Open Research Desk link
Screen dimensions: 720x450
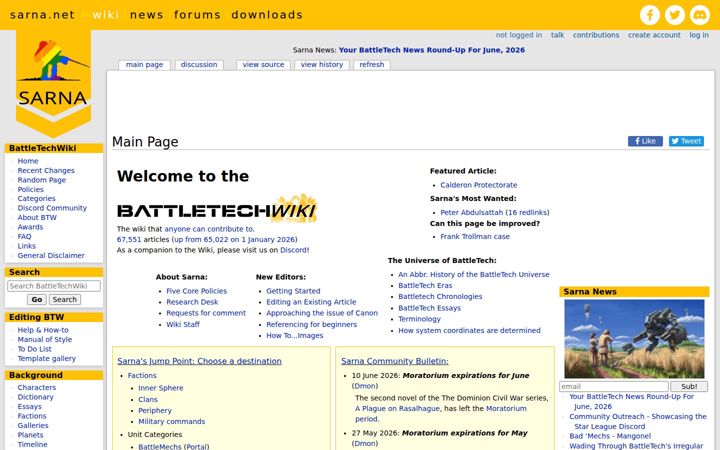click(x=192, y=302)
